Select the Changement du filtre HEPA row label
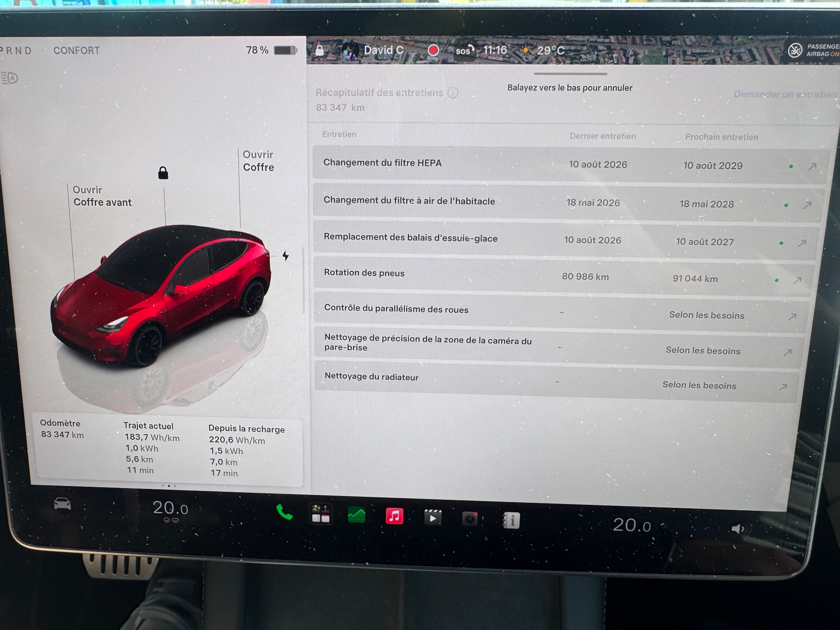The image size is (840, 630). (x=382, y=163)
